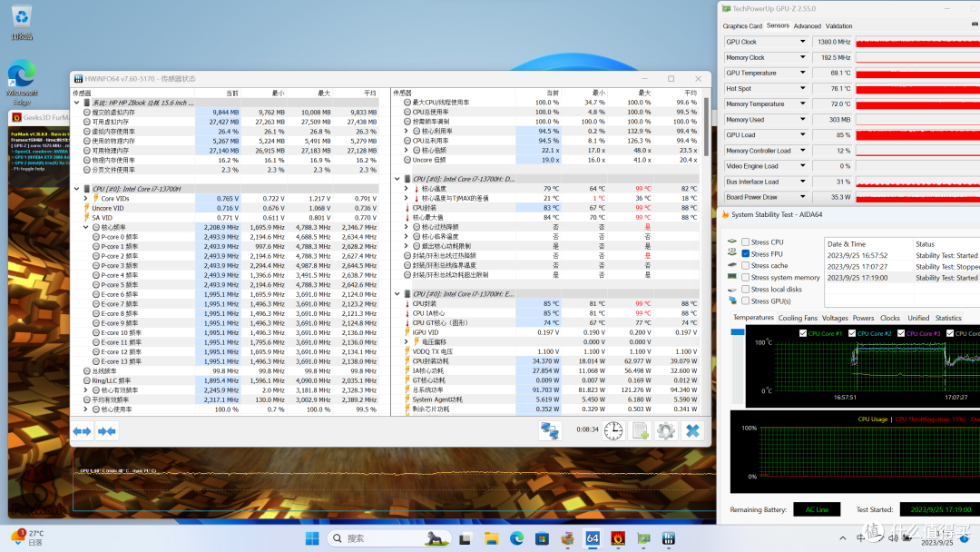980x552 pixels.
Task: Open HWiNFO network remote monitoring icon
Action: click(x=550, y=430)
